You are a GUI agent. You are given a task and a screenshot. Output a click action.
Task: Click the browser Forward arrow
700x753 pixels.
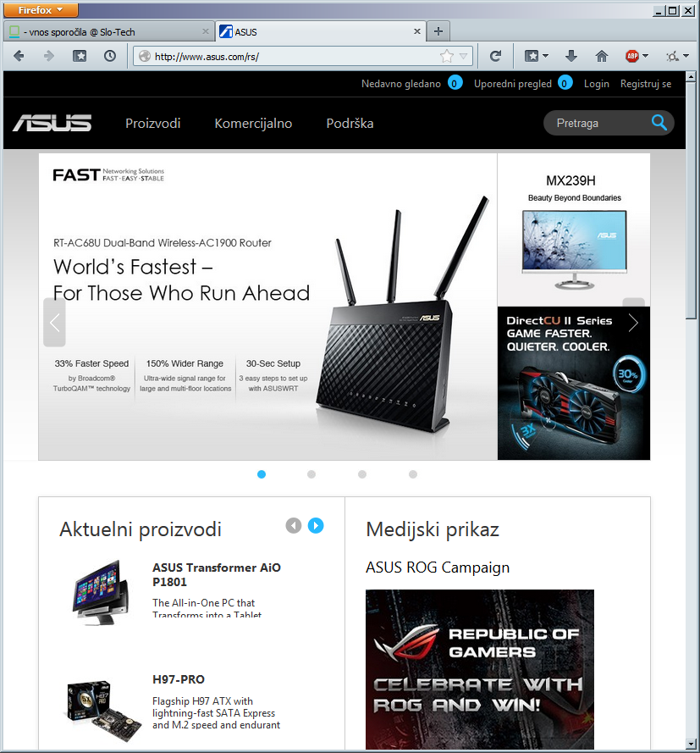(49, 56)
